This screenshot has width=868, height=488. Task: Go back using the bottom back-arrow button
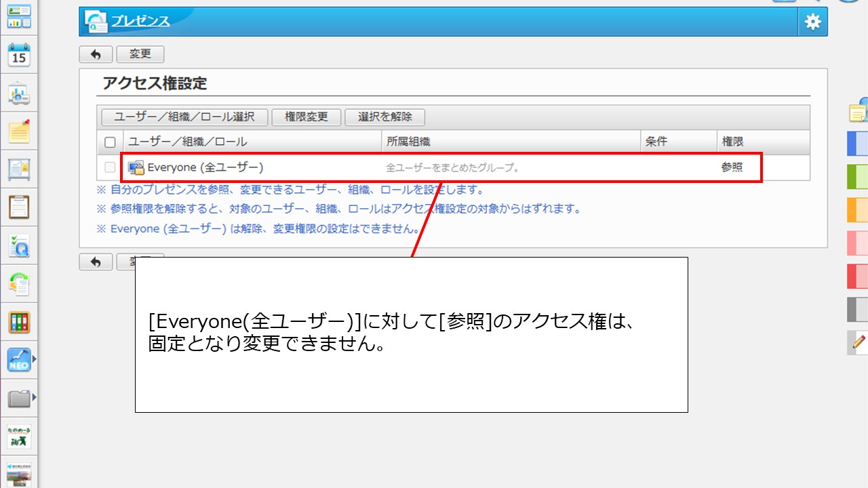96,262
